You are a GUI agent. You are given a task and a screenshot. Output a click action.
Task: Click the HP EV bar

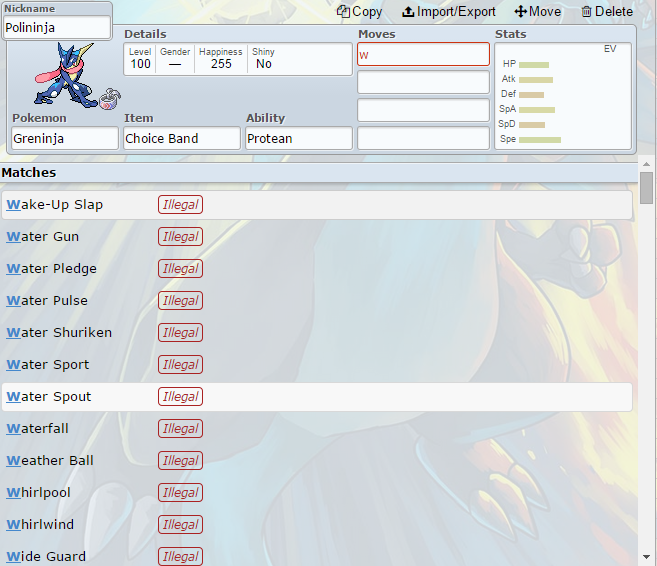534,65
